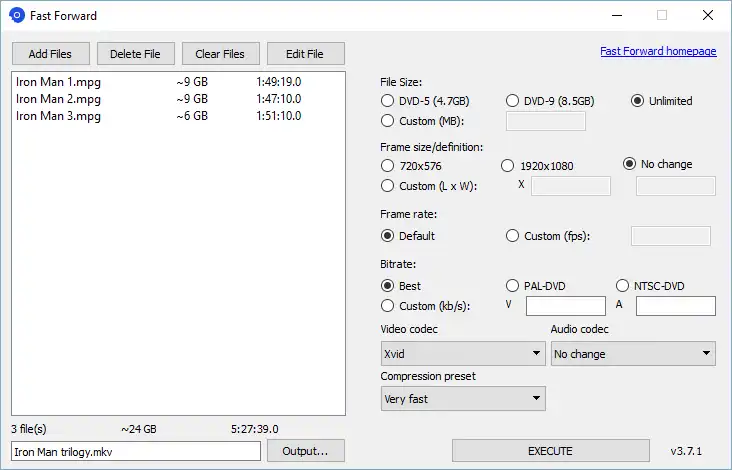
Task: Click the custom frame length field after X
Action: pyautogui.click(x=570, y=186)
